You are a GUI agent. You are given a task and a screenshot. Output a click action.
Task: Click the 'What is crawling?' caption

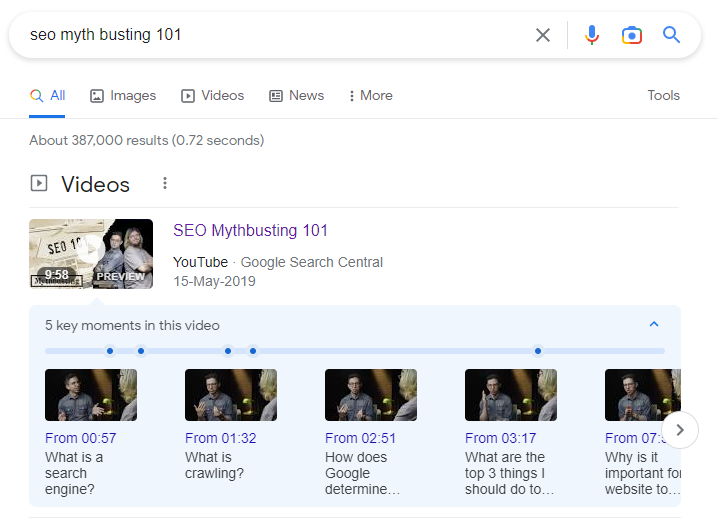point(214,465)
